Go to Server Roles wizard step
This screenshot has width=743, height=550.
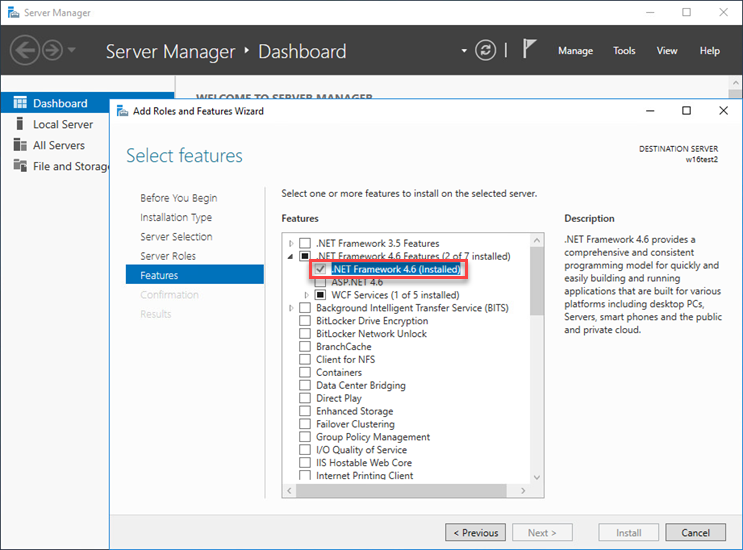[x=168, y=256]
